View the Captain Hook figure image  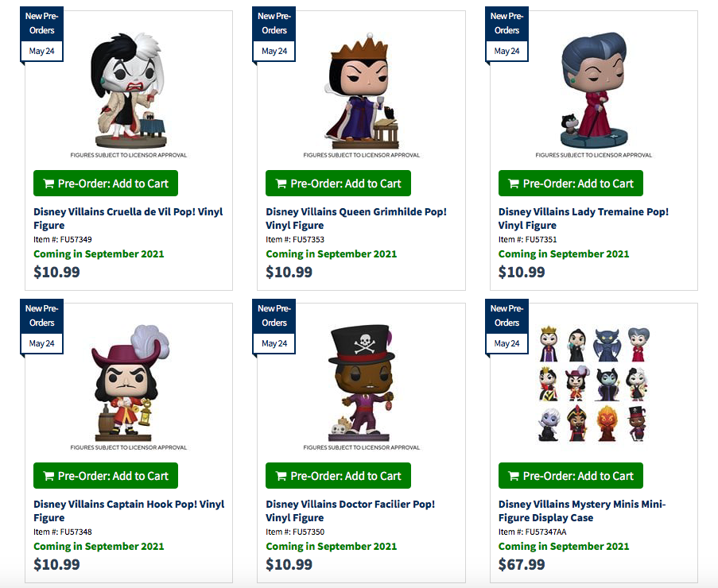(x=129, y=381)
